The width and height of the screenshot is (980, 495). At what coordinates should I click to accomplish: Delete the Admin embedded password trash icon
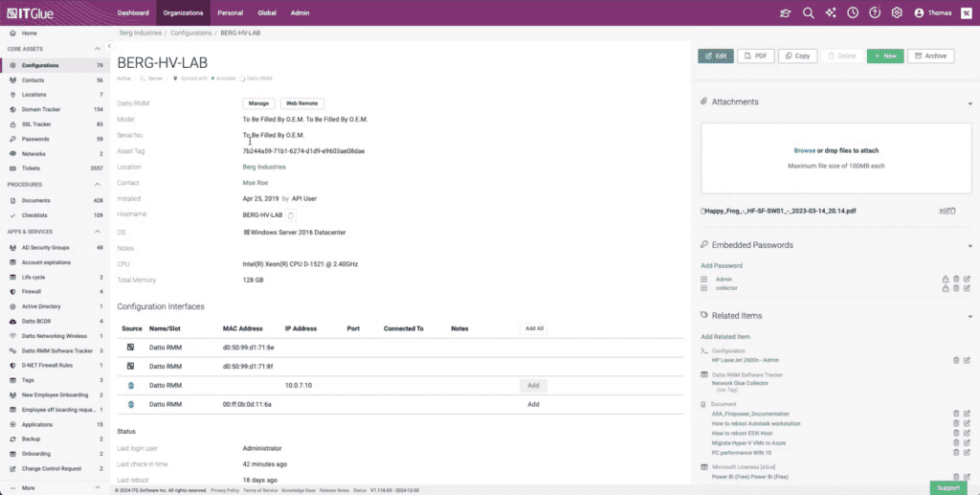point(955,279)
